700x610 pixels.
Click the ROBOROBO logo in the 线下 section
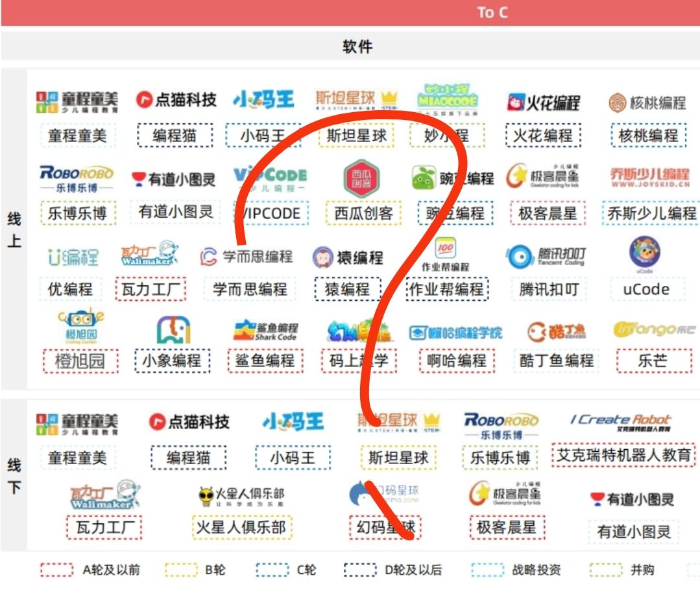point(501,426)
